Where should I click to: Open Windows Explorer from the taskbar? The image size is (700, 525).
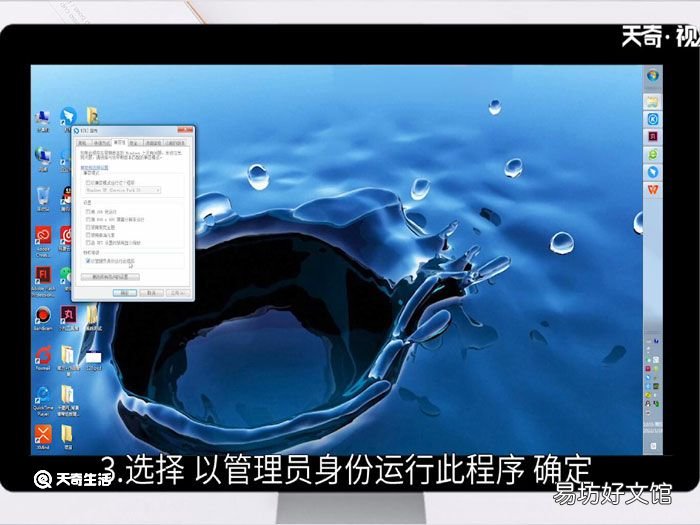pyautogui.click(x=653, y=102)
